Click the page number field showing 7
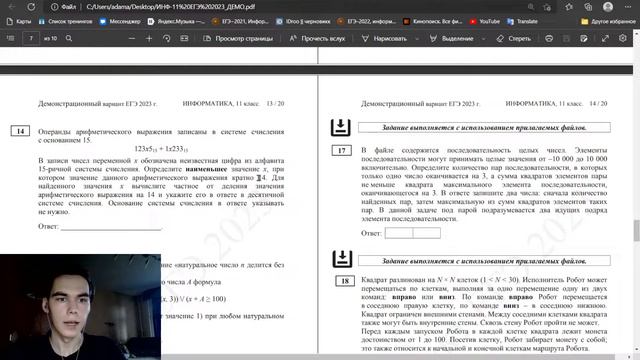This screenshot has width=640, height=360. (x=31, y=38)
